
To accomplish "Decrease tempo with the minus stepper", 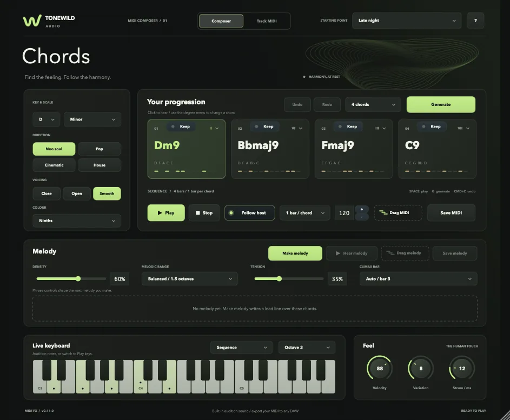I will (x=362, y=217).
